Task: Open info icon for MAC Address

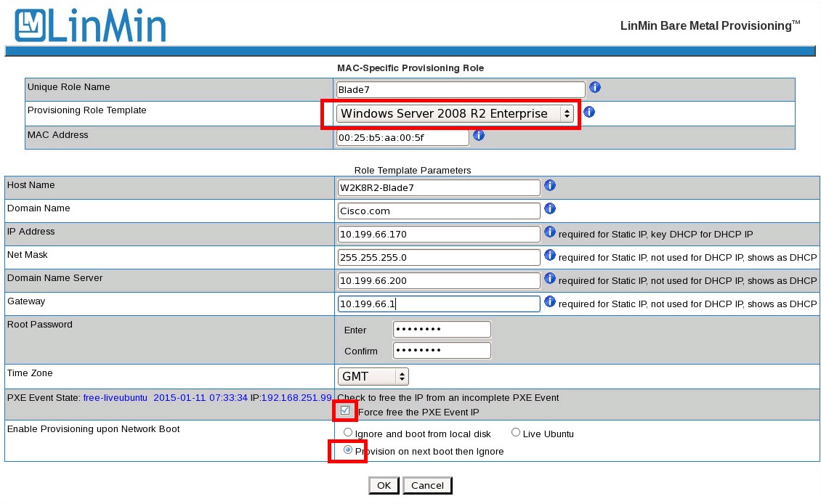Action: click(x=479, y=136)
